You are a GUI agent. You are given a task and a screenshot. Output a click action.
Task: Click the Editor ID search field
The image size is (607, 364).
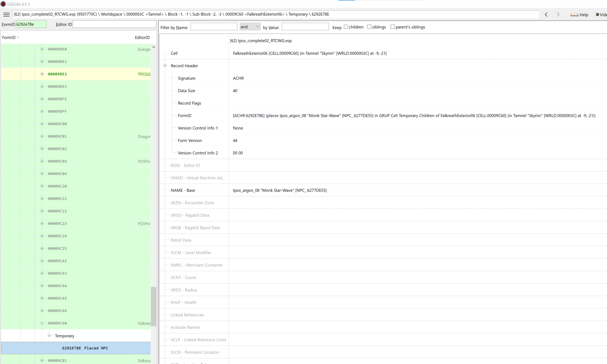(114, 24)
